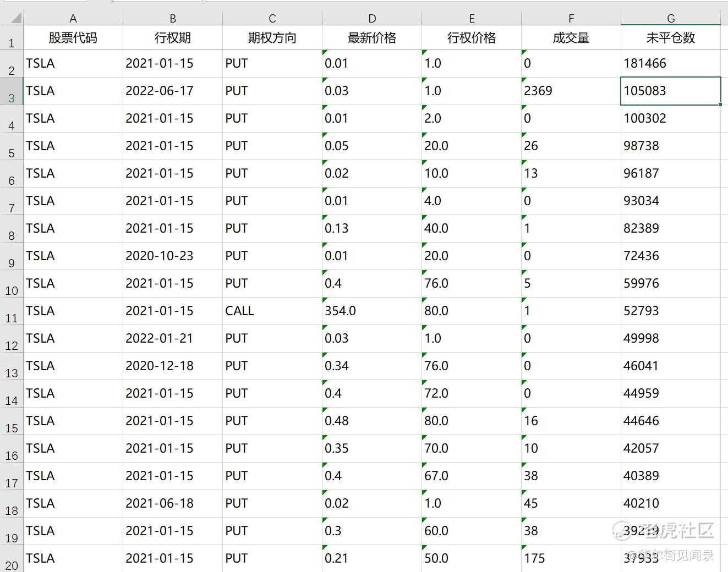
Task: Select column F header
Action: click(x=571, y=18)
